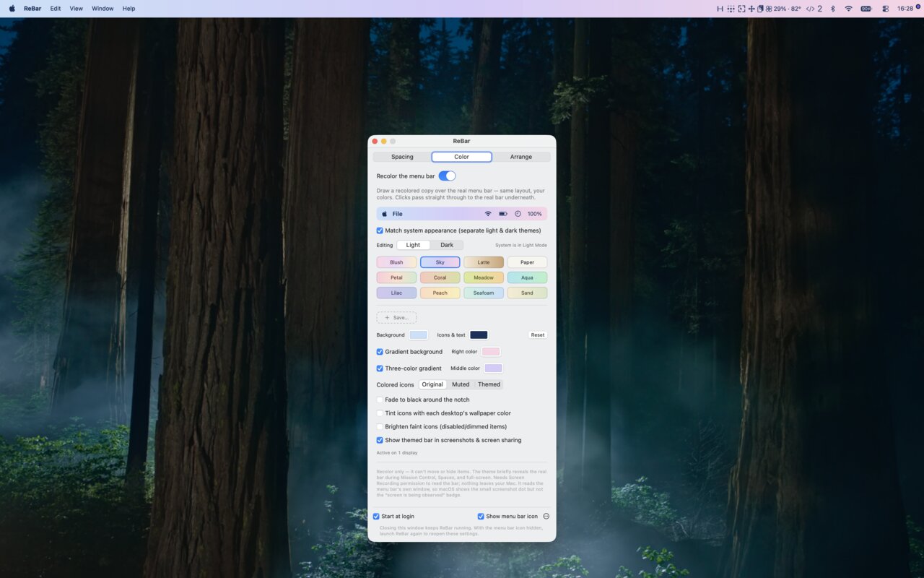Image resolution: width=924 pixels, height=578 pixels.
Task: Open the Window menu
Action: click(x=103, y=9)
